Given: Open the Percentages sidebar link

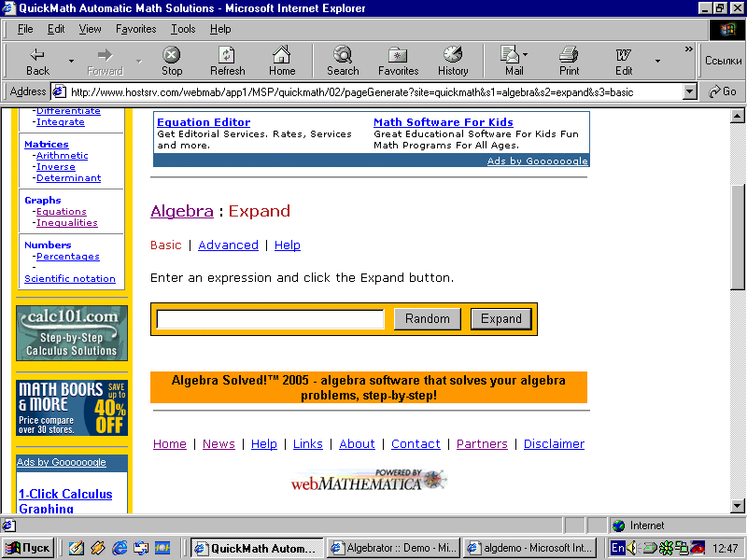Looking at the screenshot, I should coord(68,256).
